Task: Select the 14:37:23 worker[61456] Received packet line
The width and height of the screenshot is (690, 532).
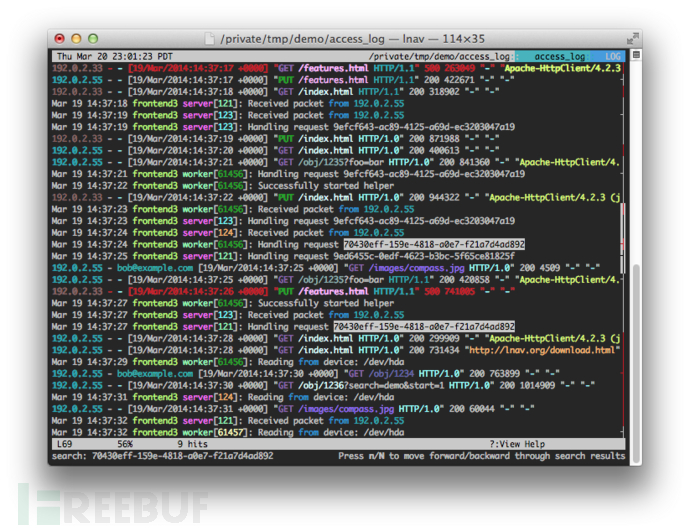Action: point(233,209)
